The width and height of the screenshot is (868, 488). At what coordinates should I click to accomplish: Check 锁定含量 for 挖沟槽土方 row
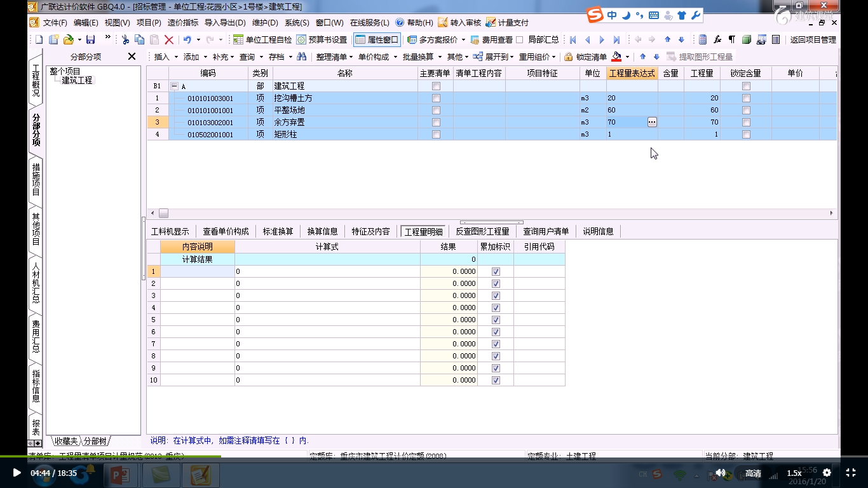746,98
